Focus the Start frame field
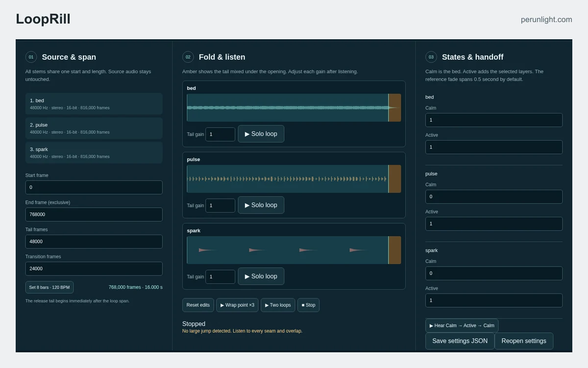 click(94, 187)
